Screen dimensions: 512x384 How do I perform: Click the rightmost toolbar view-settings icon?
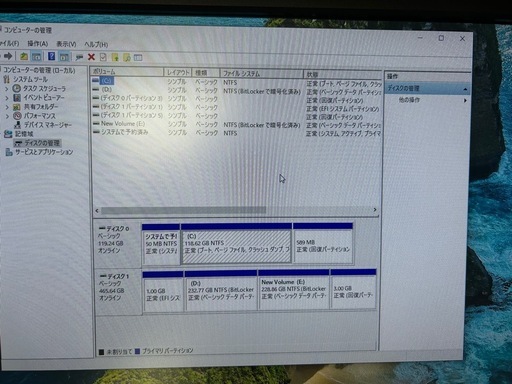point(138,58)
